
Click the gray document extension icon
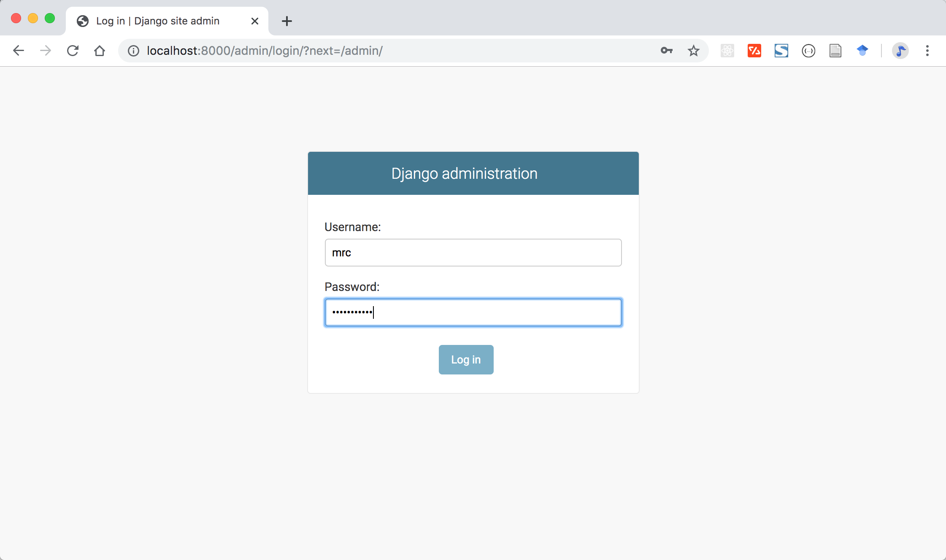pos(835,51)
